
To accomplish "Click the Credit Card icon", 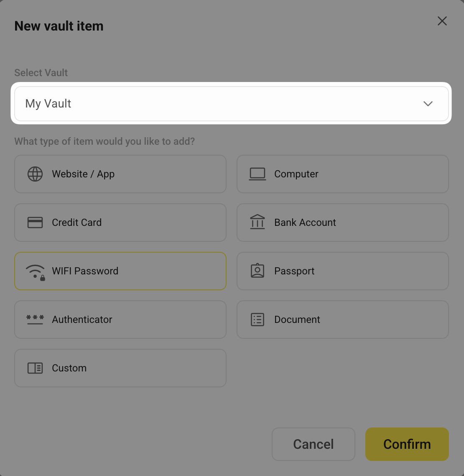I will coord(35,223).
